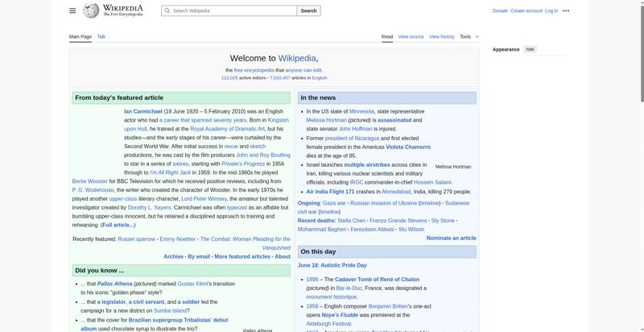
Task: Open the Stu Wilson link
Action: (411, 230)
